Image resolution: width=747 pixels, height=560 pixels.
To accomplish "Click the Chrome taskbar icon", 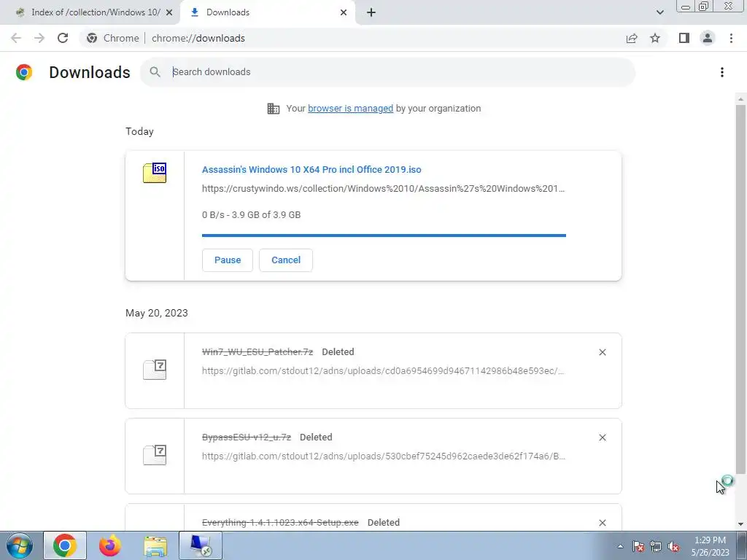I will point(65,545).
